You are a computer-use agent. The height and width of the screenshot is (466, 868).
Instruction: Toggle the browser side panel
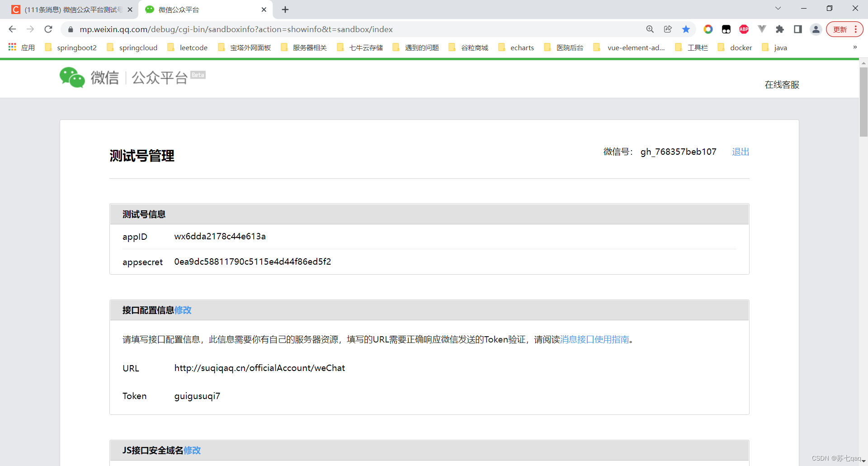pyautogui.click(x=798, y=29)
